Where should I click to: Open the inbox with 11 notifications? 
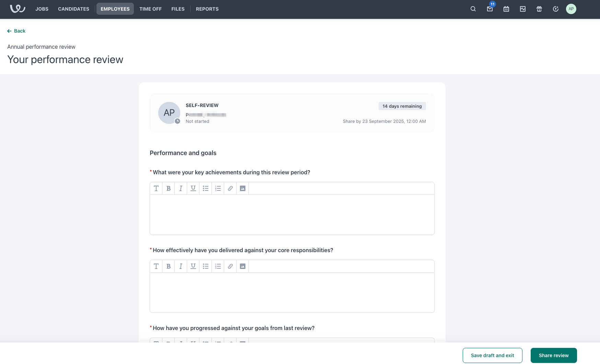tap(490, 9)
